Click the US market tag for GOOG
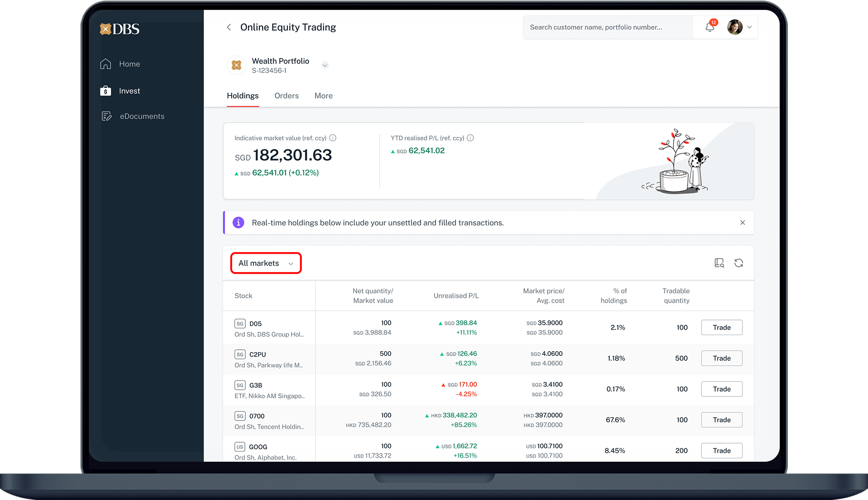 240,447
